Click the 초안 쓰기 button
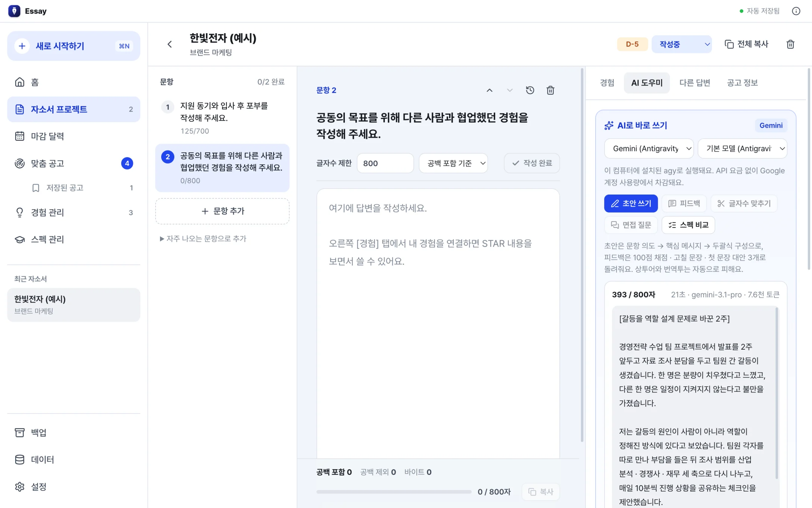The width and height of the screenshot is (812, 508). 631,204
